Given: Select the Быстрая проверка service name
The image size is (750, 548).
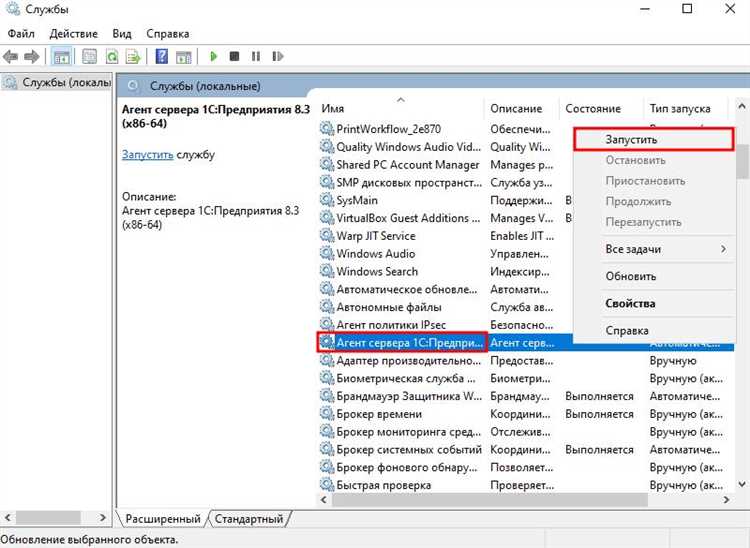Looking at the screenshot, I should pos(384,485).
